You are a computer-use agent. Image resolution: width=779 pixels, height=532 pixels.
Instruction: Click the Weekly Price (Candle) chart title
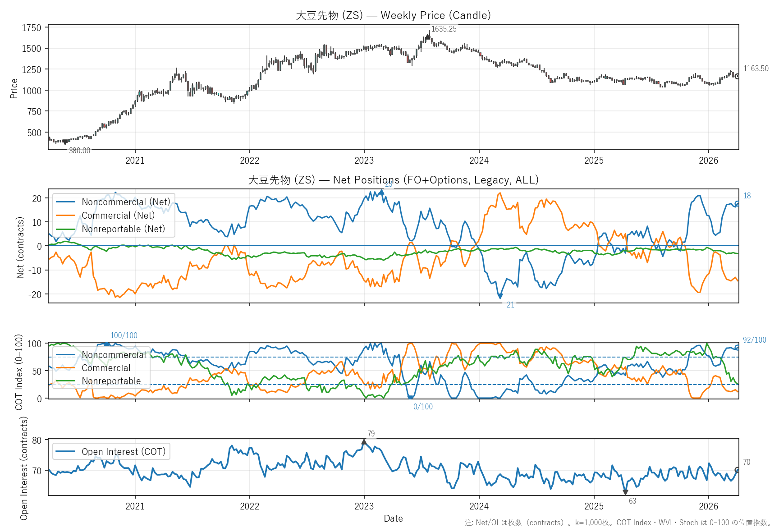click(x=393, y=15)
